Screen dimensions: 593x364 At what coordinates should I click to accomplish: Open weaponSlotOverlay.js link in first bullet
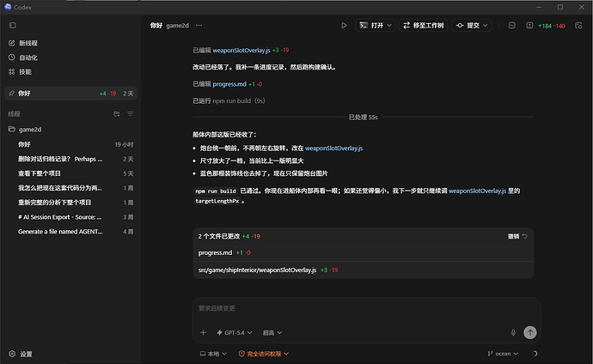(x=334, y=148)
